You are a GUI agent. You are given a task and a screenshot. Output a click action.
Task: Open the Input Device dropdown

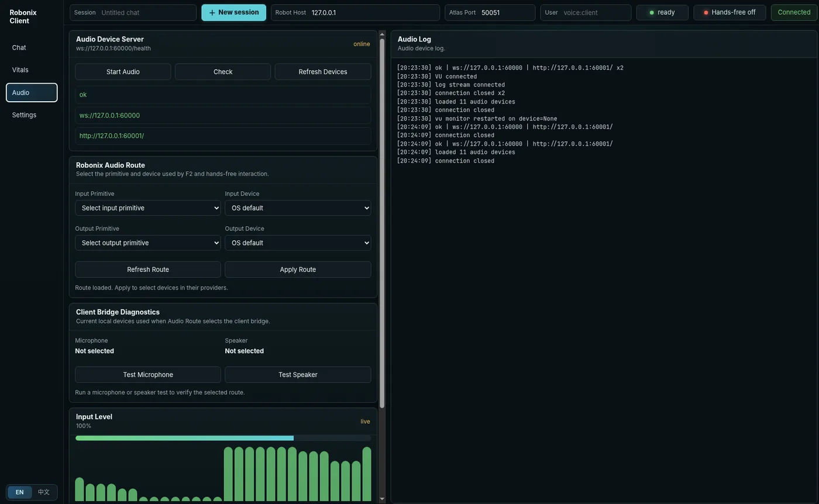coord(298,208)
